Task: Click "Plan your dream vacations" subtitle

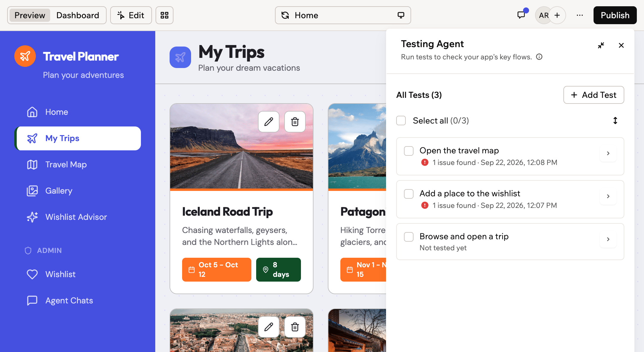Action: coord(249,68)
